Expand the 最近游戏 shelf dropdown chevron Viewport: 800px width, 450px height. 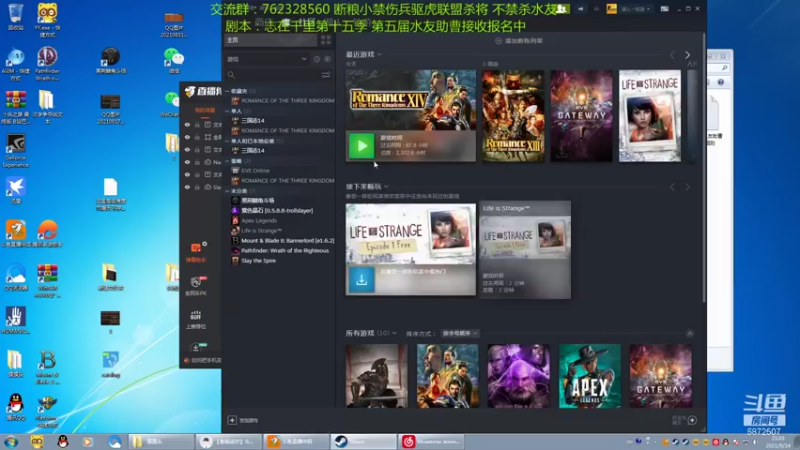[379, 55]
